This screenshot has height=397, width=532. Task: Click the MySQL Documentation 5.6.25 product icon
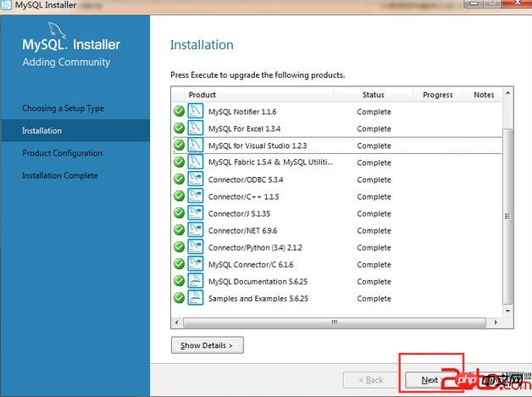196,281
